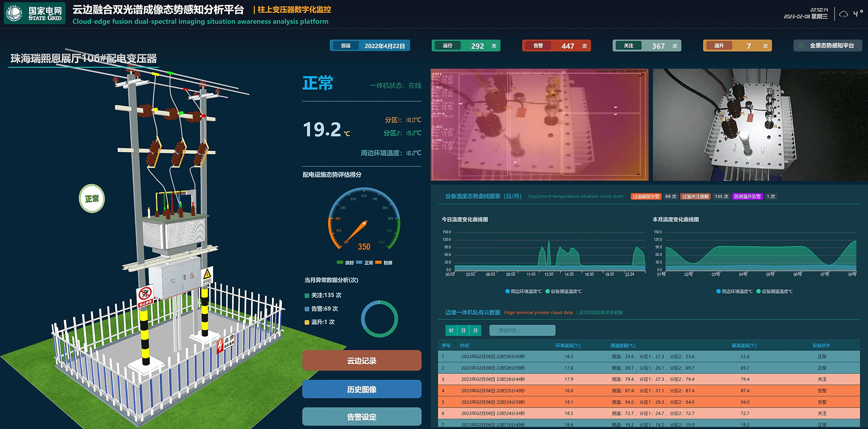Image resolution: width=868 pixels, height=429 pixels.
Task: Open the 告警设定 alarm settings button
Action: pyautogui.click(x=362, y=417)
